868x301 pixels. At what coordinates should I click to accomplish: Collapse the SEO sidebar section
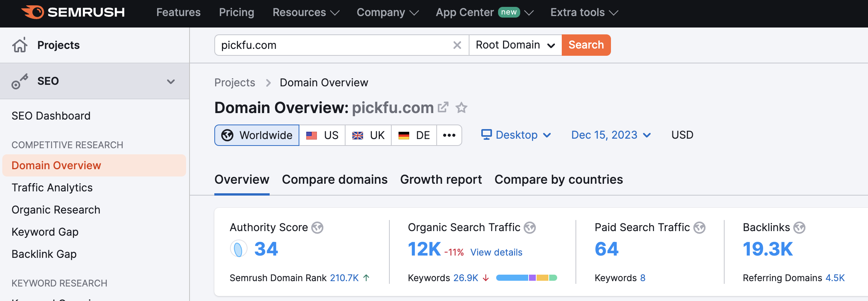tap(171, 81)
